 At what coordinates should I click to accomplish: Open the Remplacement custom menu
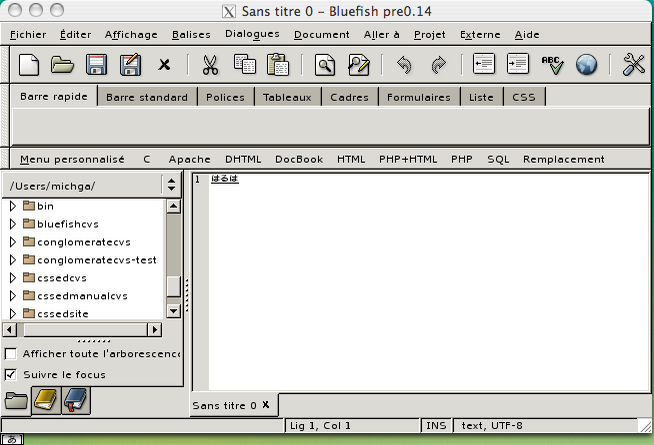[x=563, y=159]
